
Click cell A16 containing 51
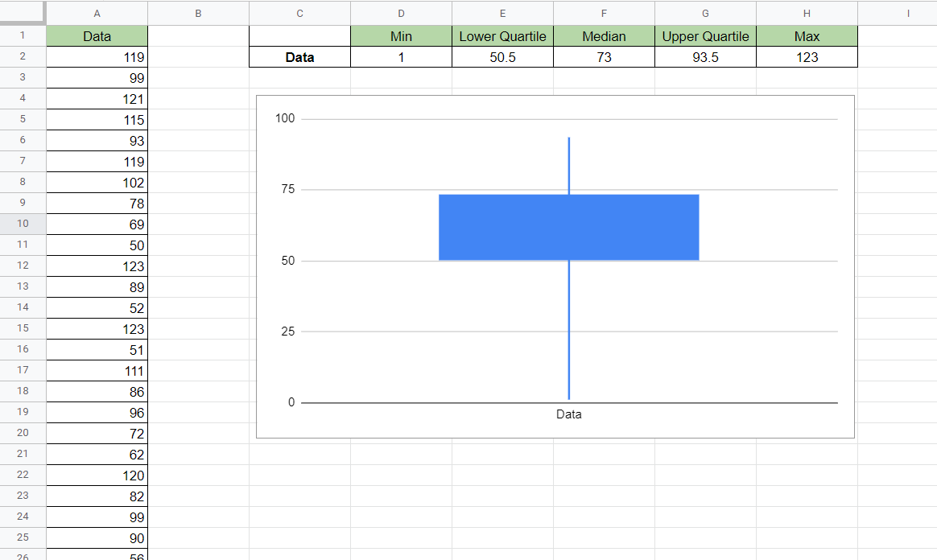[x=97, y=349]
